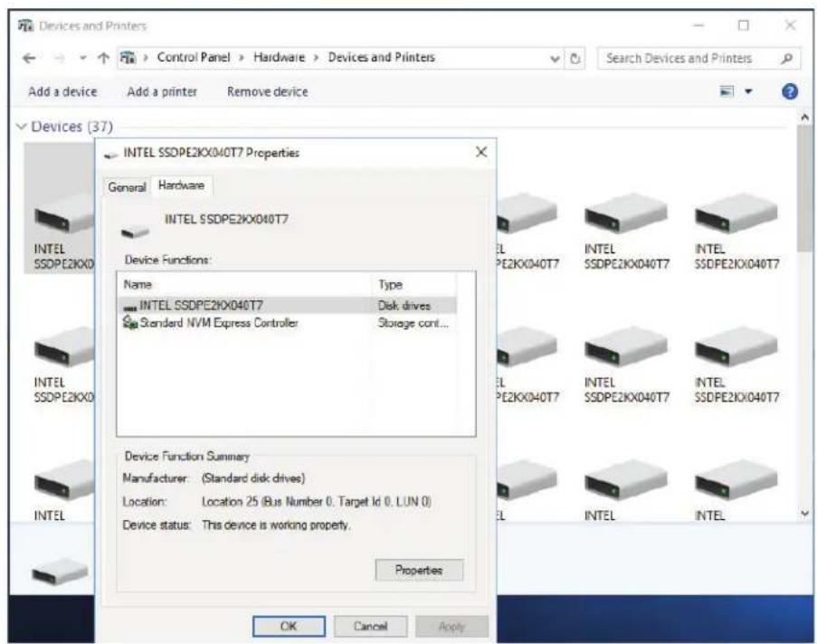Select Standard NVM Express Controller row
Screen dimensions: 817x644
287,323
